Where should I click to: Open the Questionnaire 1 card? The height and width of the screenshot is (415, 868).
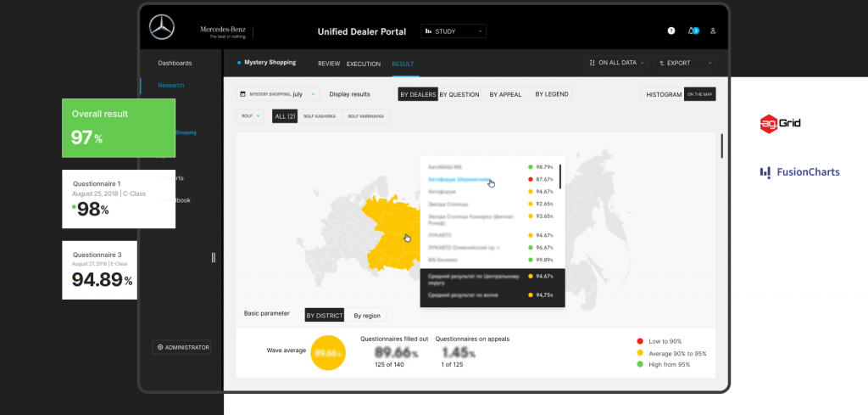click(119, 199)
